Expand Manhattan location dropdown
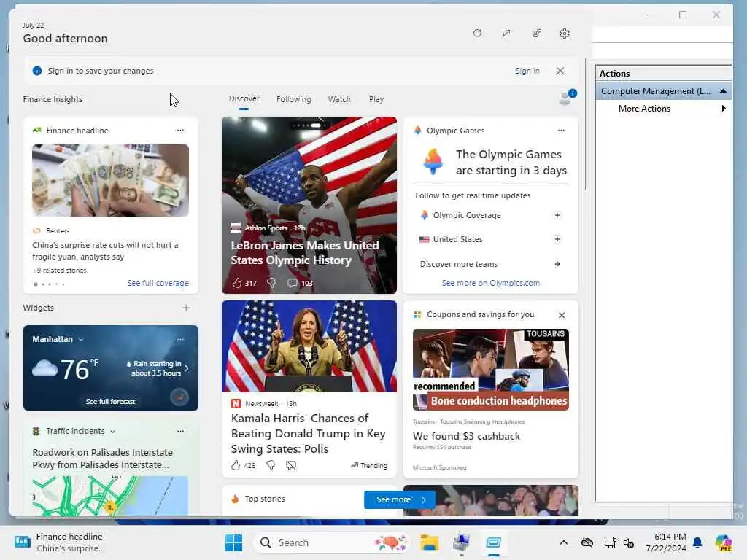The image size is (747, 560). click(x=81, y=340)
